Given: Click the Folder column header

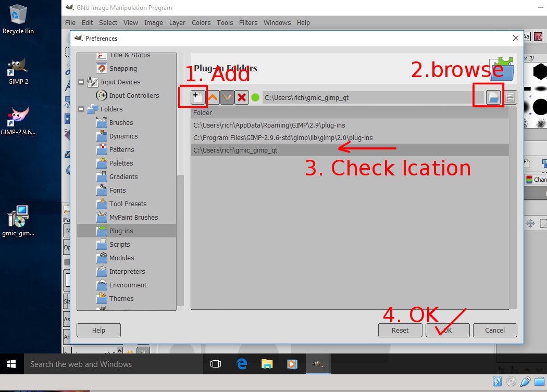Looking at the screenshot, I should [x=350, y=112].
